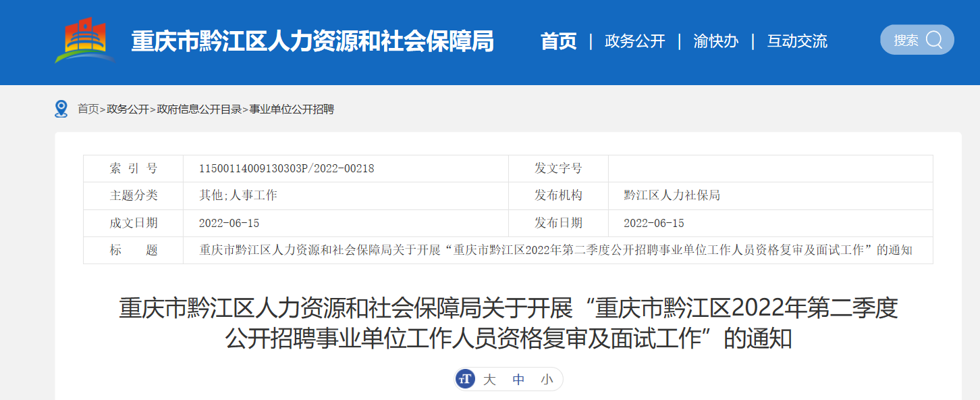Set font size to 中
The image size is (980, 400).
(518, 380)
